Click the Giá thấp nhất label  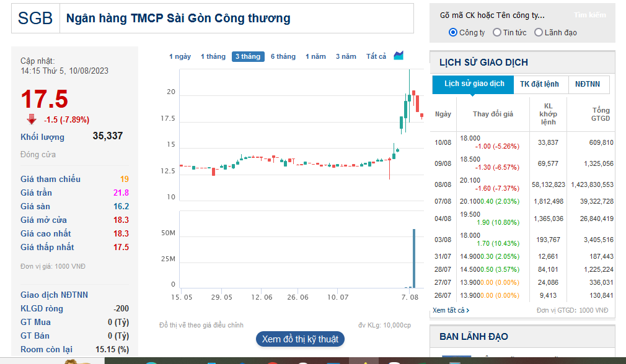(47, 247)
